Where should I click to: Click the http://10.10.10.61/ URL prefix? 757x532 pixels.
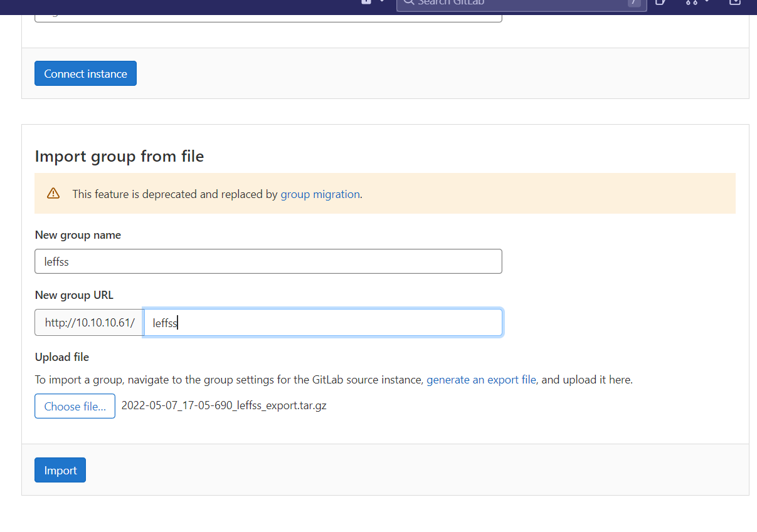pos(89,323)
